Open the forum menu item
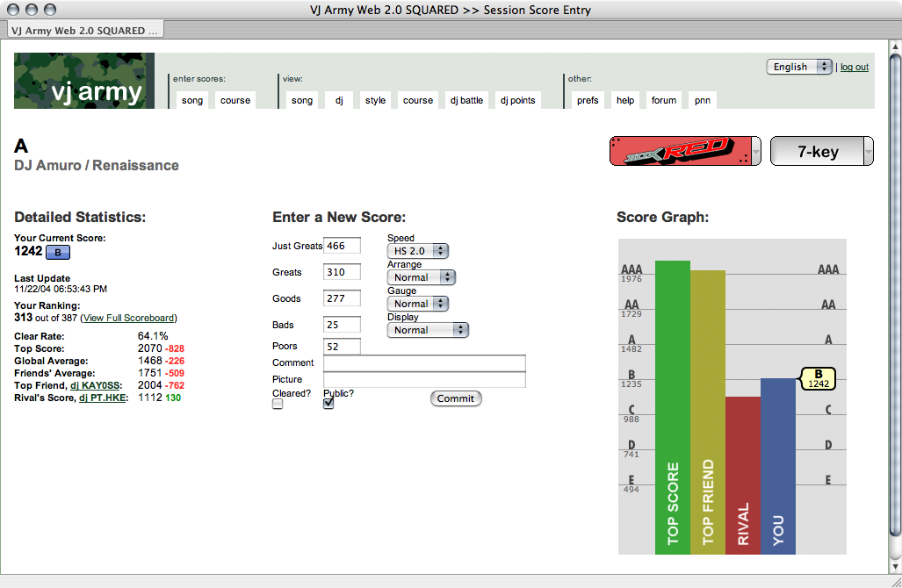This screenshot has width=902, height=588. pos(664,100)
